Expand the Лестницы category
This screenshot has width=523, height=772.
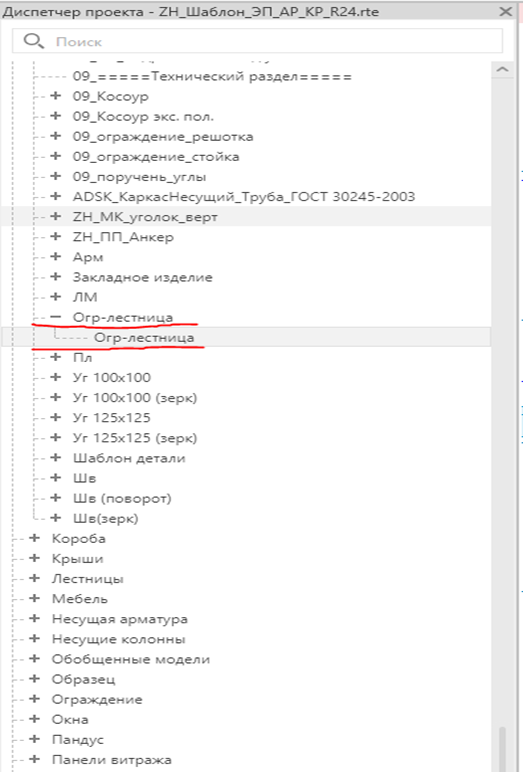(x=34, y=579)
